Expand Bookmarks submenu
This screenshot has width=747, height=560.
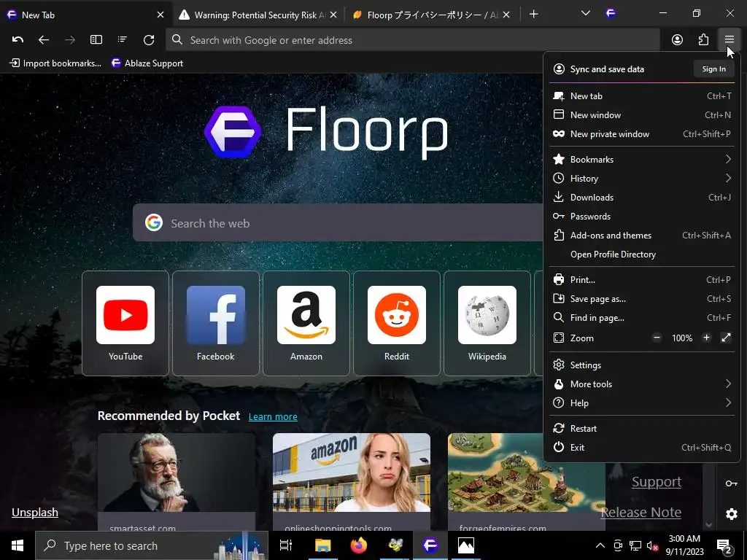tap(642, 159)
